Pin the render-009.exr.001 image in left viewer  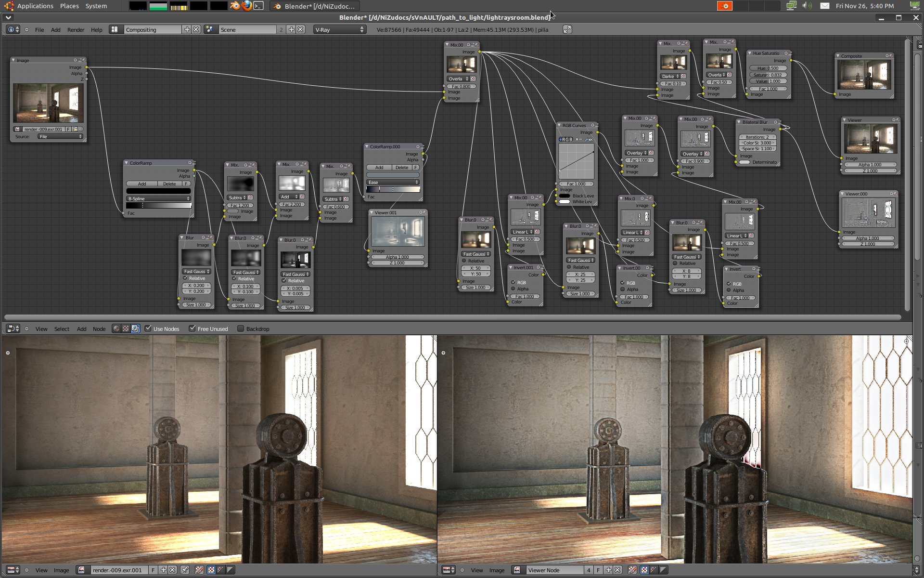pyautogui.click(x=185, y=570)
